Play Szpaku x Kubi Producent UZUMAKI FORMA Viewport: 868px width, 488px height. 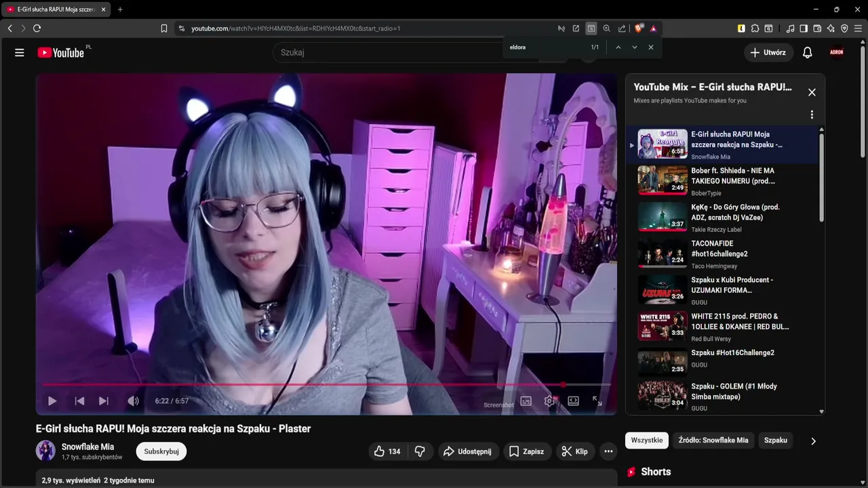pyautogui.click(x=722, y=290)
